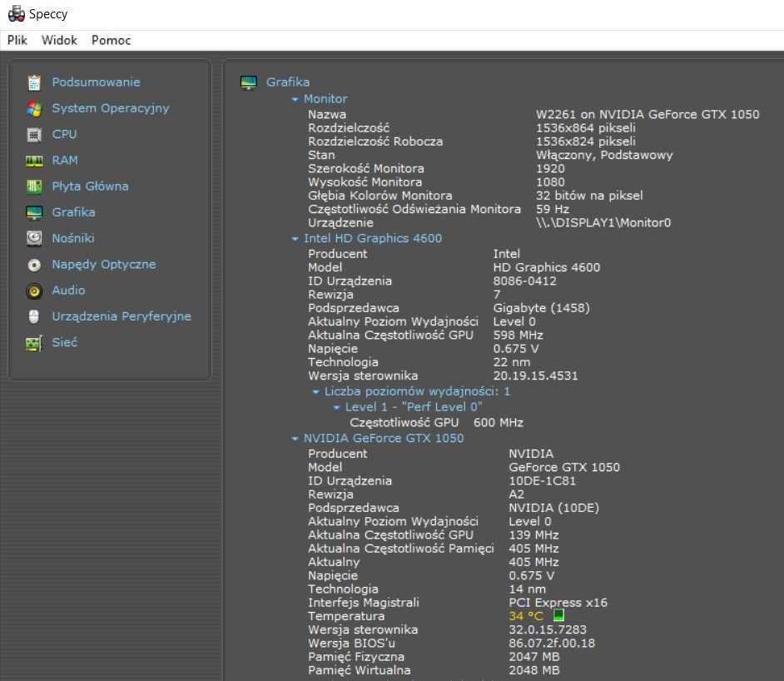Screen dimensions: 784x681
Task: Click the 8086-0412 device ID value
Action: point(524,281)
